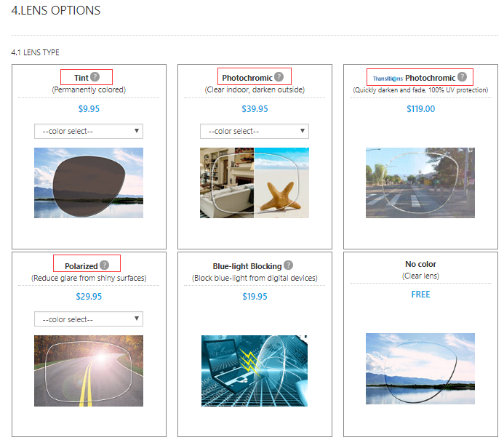This screenshot has height=440, width=504.
Task: Click the $39.95 price
Action: click(255, 108)
